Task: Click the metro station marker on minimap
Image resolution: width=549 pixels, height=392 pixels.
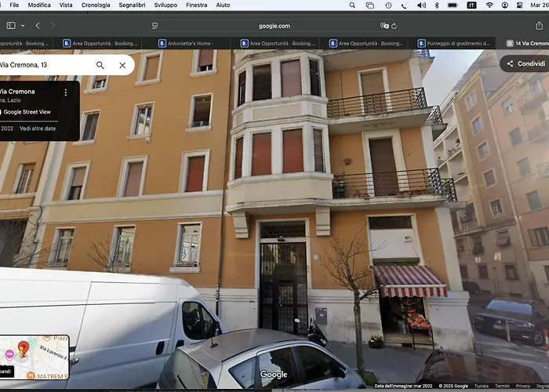Action: click(9, 354)
